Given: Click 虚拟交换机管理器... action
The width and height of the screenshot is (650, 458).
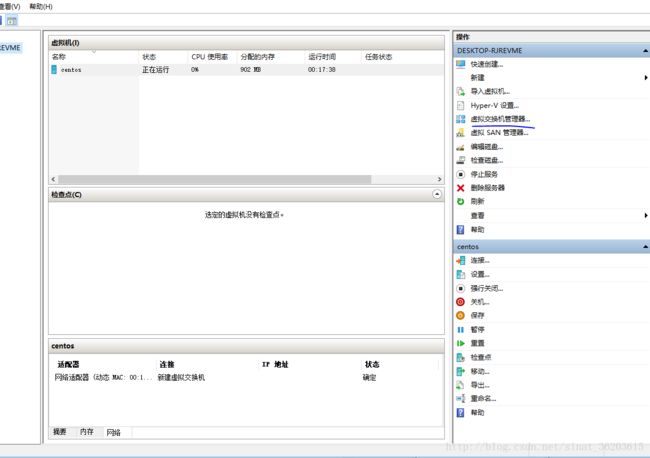Looking at the screenshot, I should (500, 119).
